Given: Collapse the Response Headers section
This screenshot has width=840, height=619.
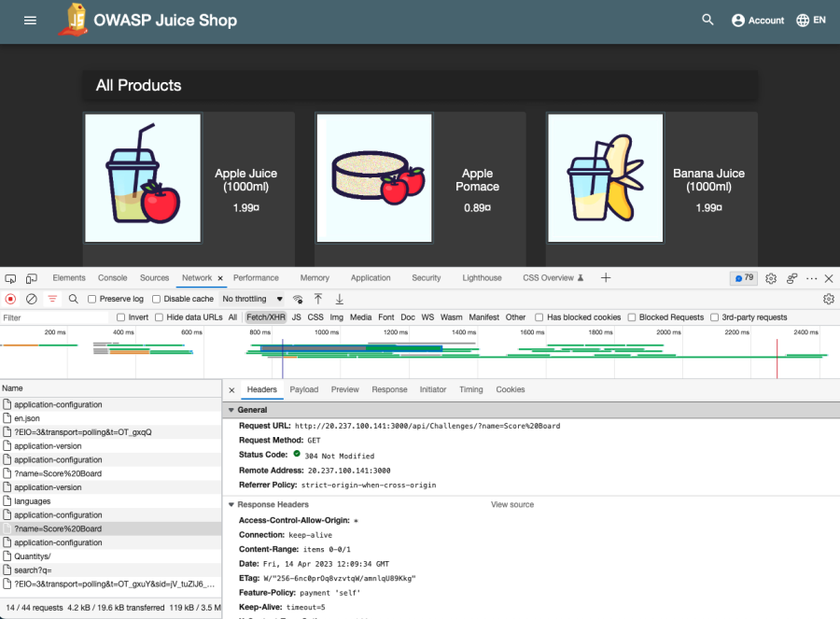Looking at the screenshot, I should [x=231, y=505].
